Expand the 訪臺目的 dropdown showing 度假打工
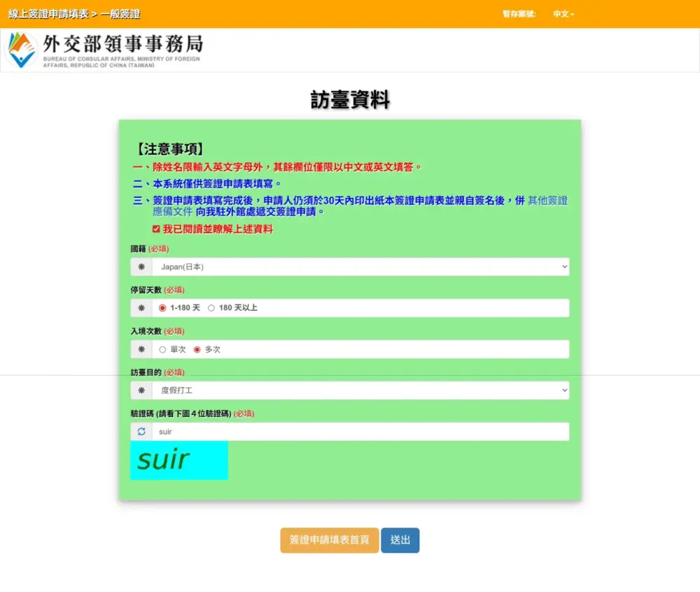Image resolution: width=700 pixels, height=592 pixels. click(x=360, y=390)
